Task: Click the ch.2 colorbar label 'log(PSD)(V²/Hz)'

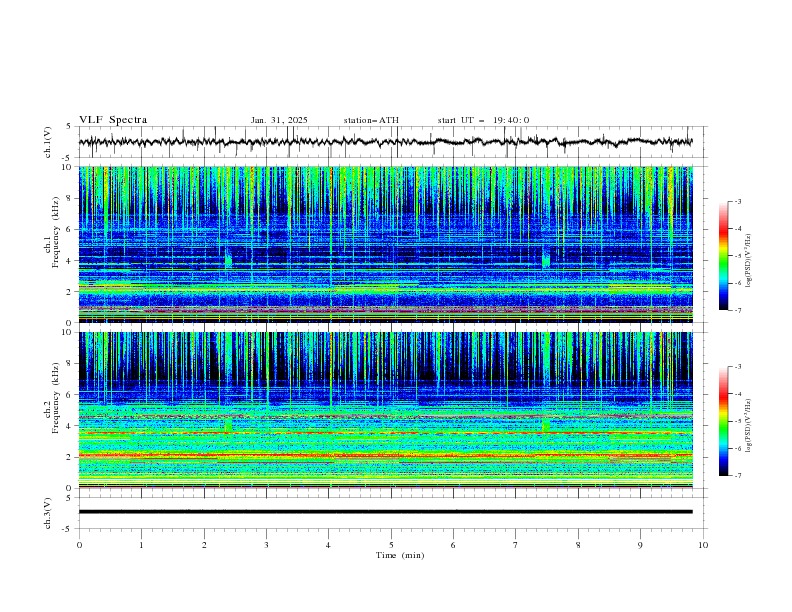Action: (749, 425)
